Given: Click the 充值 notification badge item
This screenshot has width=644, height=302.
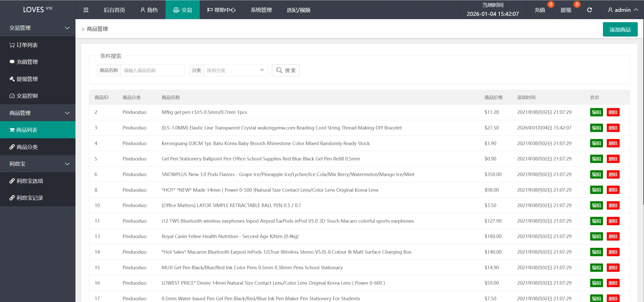Looking at the screenshot, I should point(540,10).
